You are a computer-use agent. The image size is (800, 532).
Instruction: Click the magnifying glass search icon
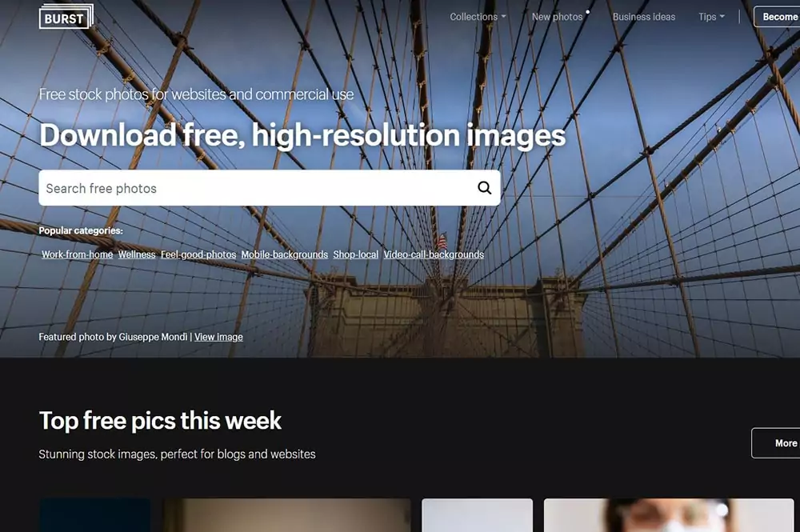click(x=484, y=188)
